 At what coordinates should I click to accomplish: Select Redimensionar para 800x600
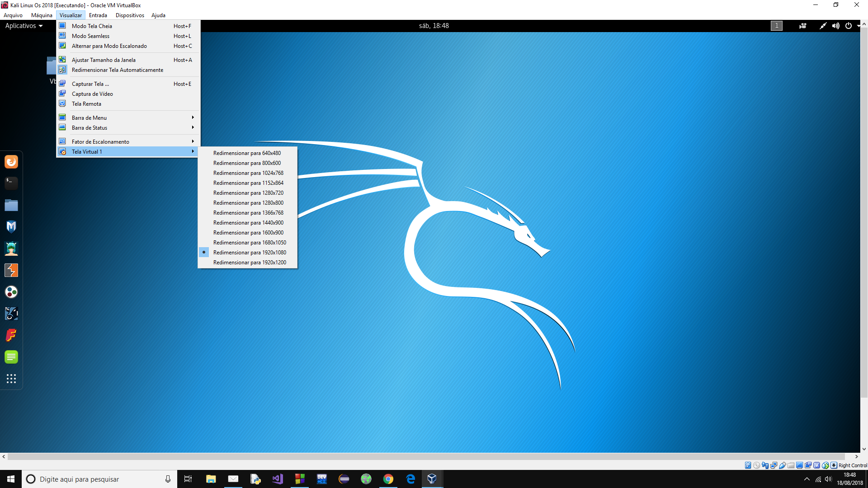click(x=247, y=163)
